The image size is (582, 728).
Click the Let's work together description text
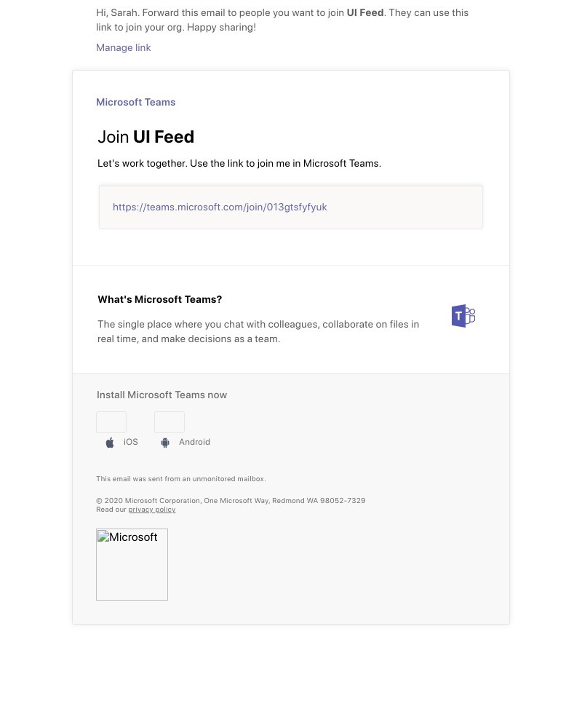point(239,163)
